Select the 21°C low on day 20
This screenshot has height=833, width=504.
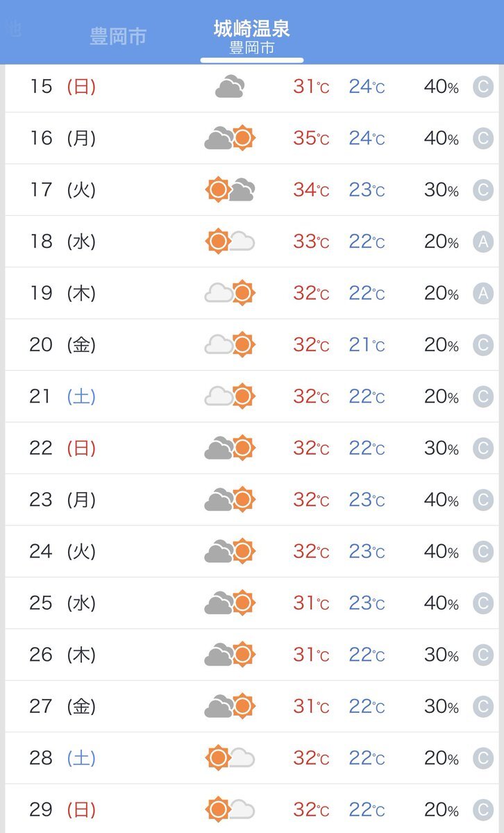click(x=367, y=345)
